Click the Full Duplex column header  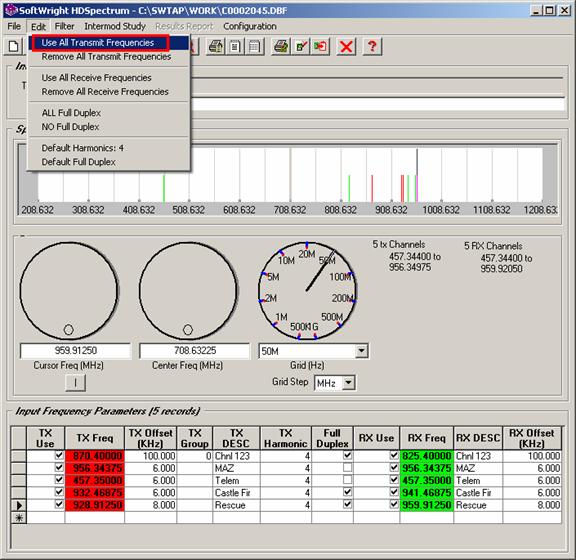pos(332,438)
